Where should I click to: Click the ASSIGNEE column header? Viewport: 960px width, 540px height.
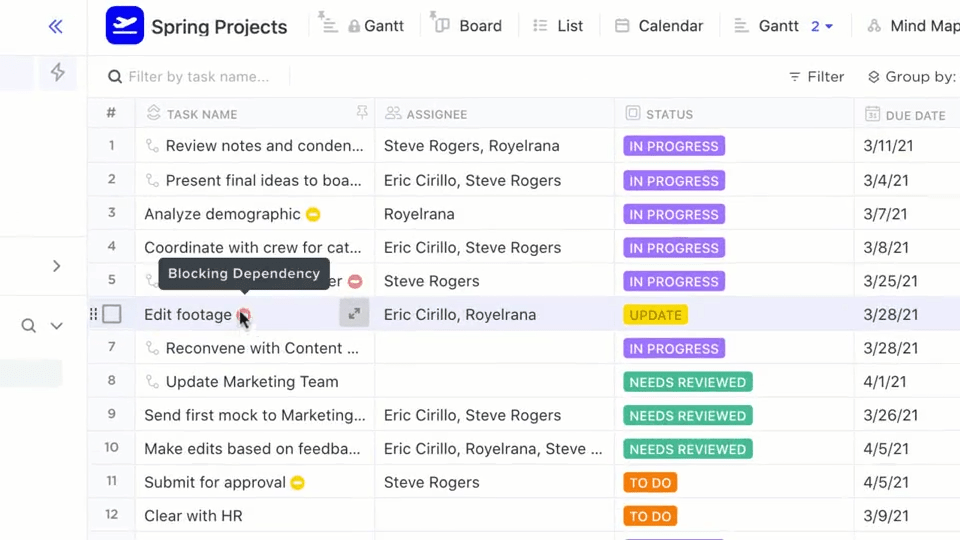coord(437,114)
